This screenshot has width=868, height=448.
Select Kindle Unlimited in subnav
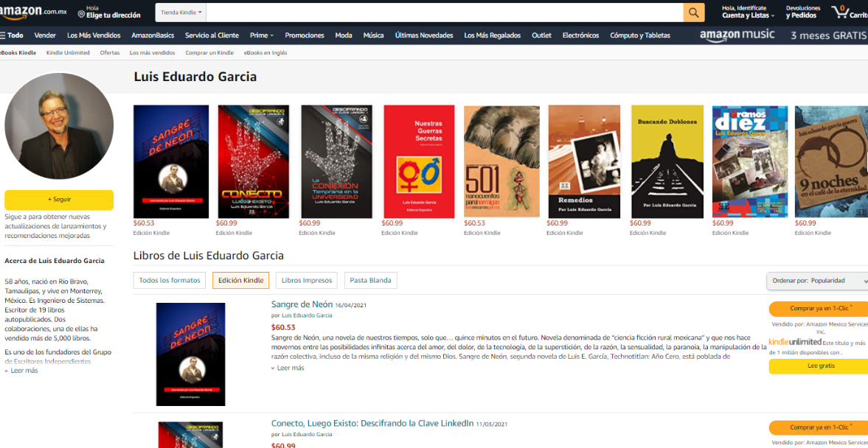68,53
